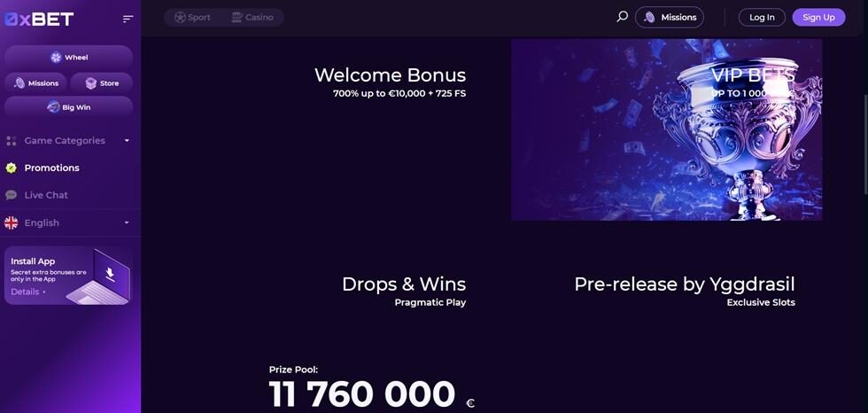The image size is (868, 413).
Task: Switch to the Sport section
Action: click(x=193, y=17)
